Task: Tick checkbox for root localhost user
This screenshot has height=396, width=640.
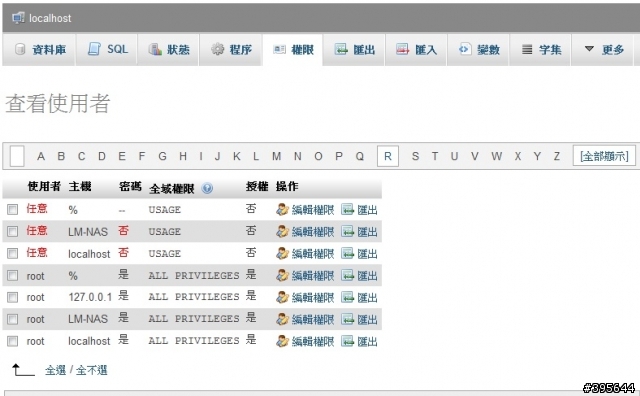Action: (x=13, y=341)
